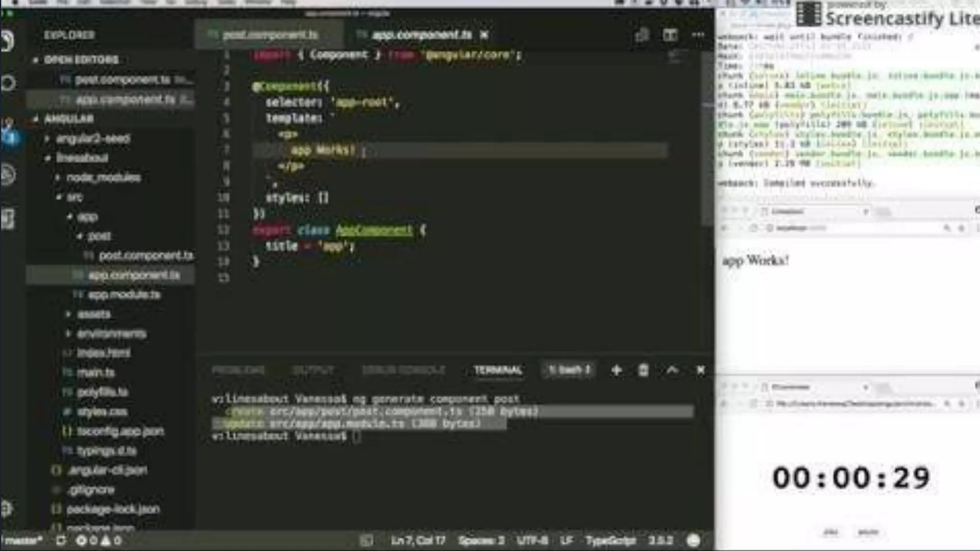980x551 pixels.
Task: Add a new terminal with plus icon
Action: pyautogui.click(x=616, y=370)
